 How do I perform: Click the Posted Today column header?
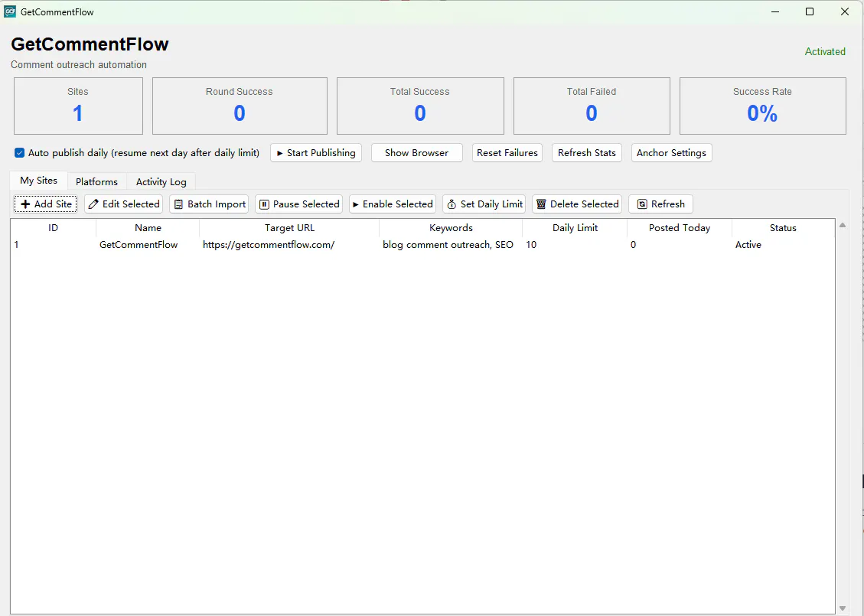click(680, 227)
